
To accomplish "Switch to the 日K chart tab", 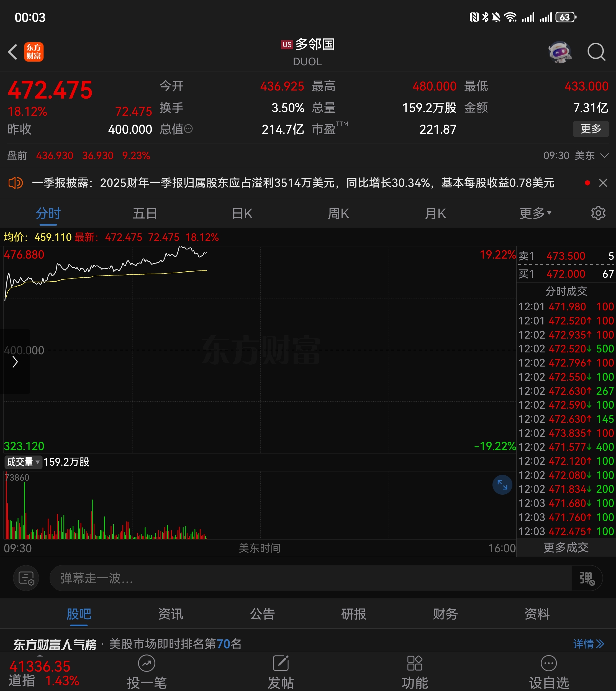I will 242,214.
